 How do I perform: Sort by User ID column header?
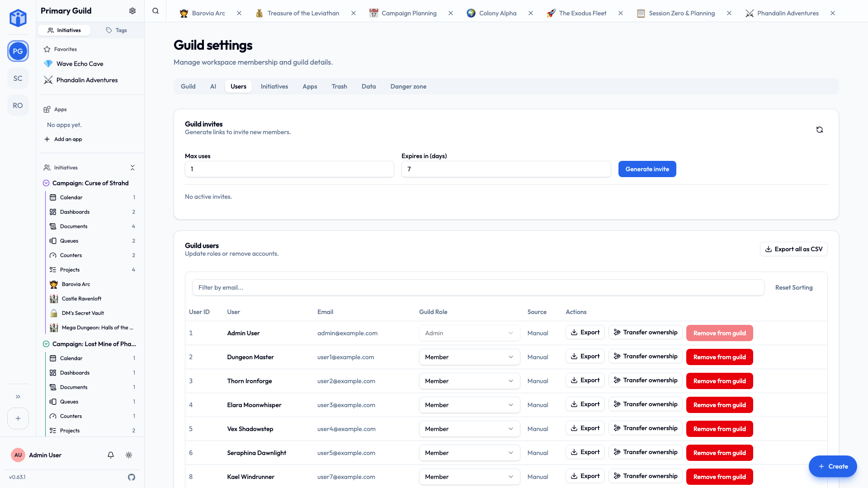(x=199, y=312)
